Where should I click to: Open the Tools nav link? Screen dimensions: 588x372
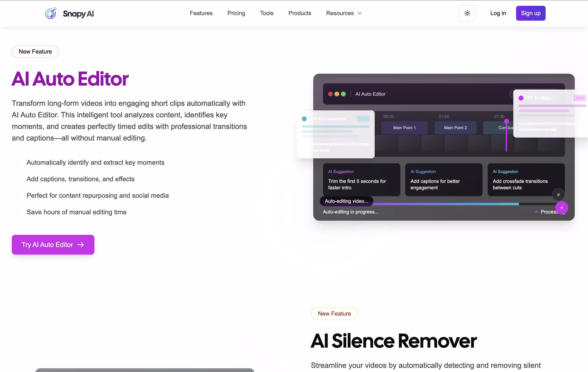tap(266, 13)
